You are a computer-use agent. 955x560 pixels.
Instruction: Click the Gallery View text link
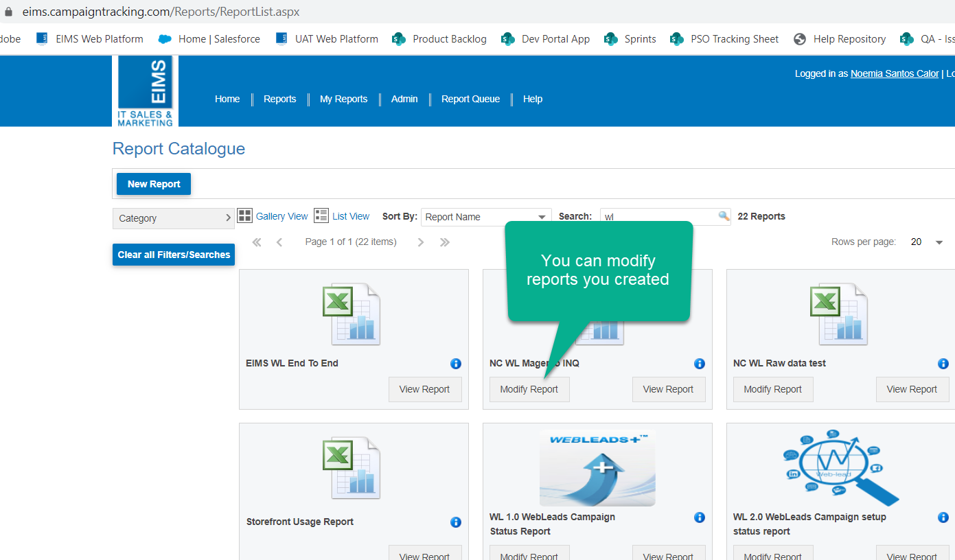[282, 216]
